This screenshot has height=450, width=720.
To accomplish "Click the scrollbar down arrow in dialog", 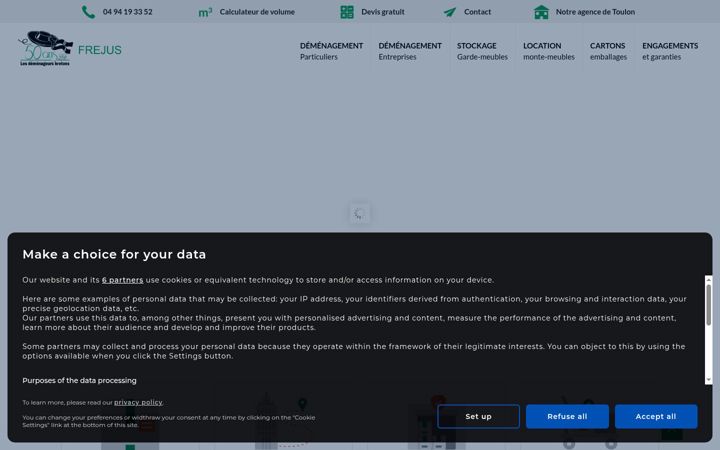I will [x=709, y=380].
